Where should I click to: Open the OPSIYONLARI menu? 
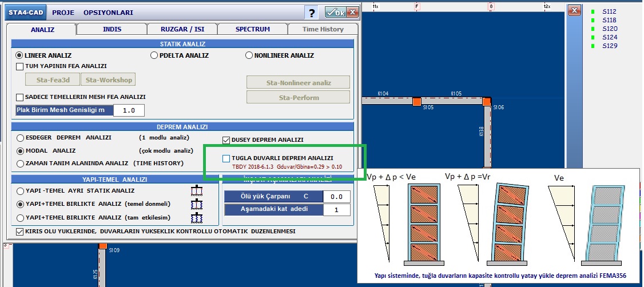(108, 12)
